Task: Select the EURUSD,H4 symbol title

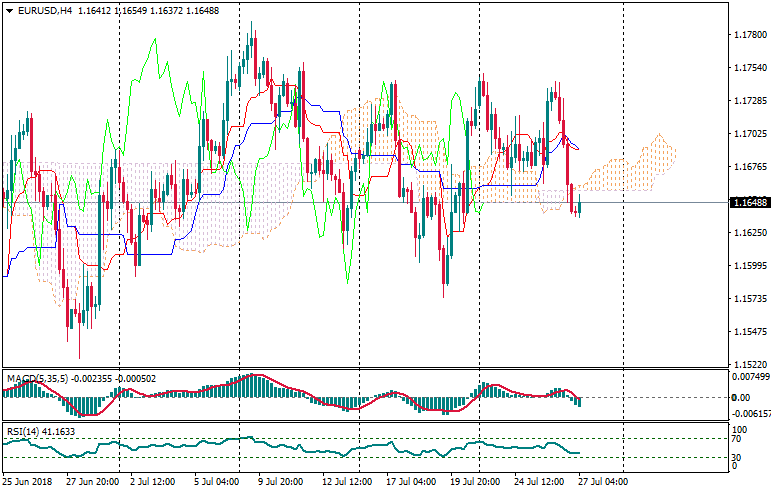Action: [45, 10]
